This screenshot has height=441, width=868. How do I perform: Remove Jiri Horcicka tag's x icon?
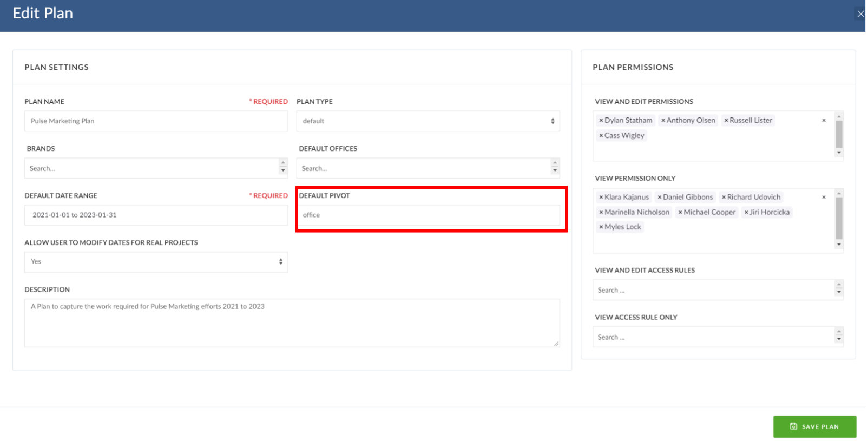point(746,213)
